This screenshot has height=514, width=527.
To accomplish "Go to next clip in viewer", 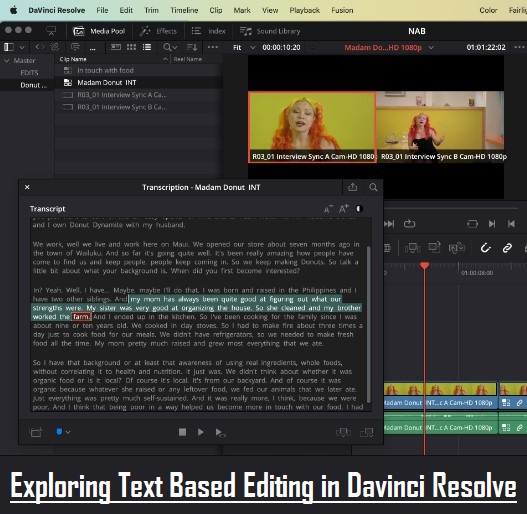I will (x=492, y=224).
